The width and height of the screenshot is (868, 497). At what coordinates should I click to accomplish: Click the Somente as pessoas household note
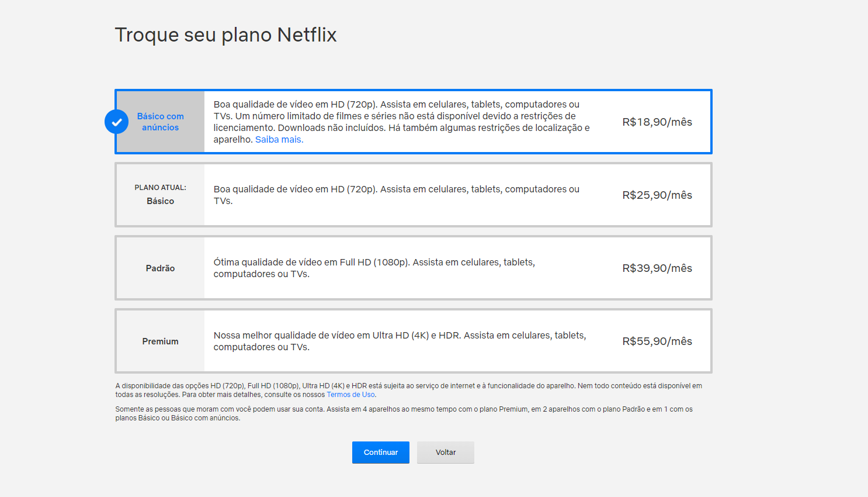(x=404, y=413)
